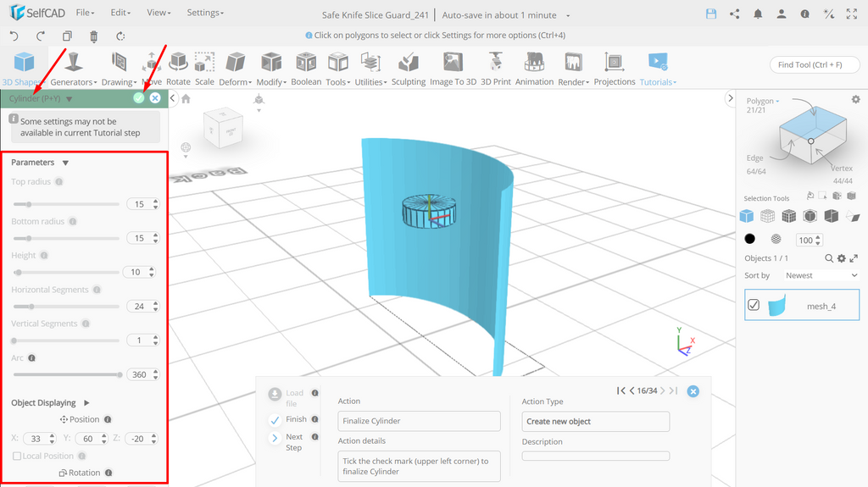868x487 pixels.
Task: Open the Render tool
Action: (573, 69)
